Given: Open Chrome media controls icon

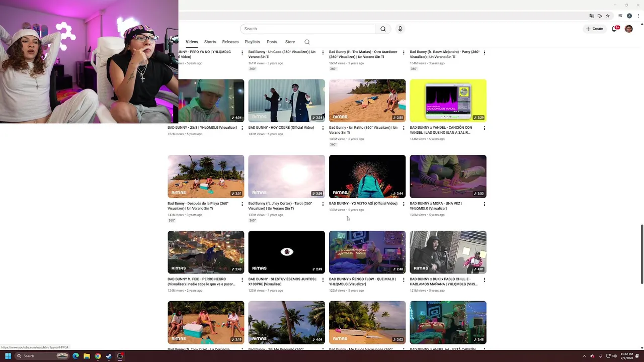Looking at the screenshot, I should pyautogui.click(x=621, y=16).
